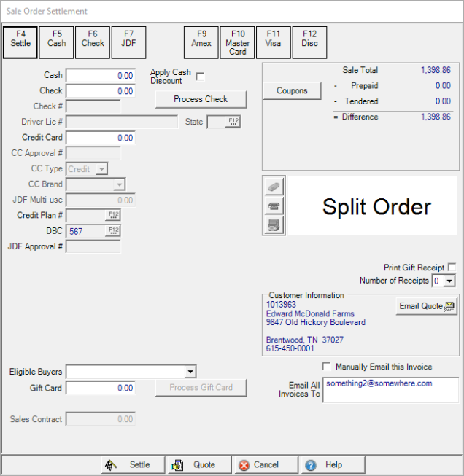Expand the CC Type dropdown
Image resolution: width=464 pixels, height=476 pixels.
click(101, 169)
